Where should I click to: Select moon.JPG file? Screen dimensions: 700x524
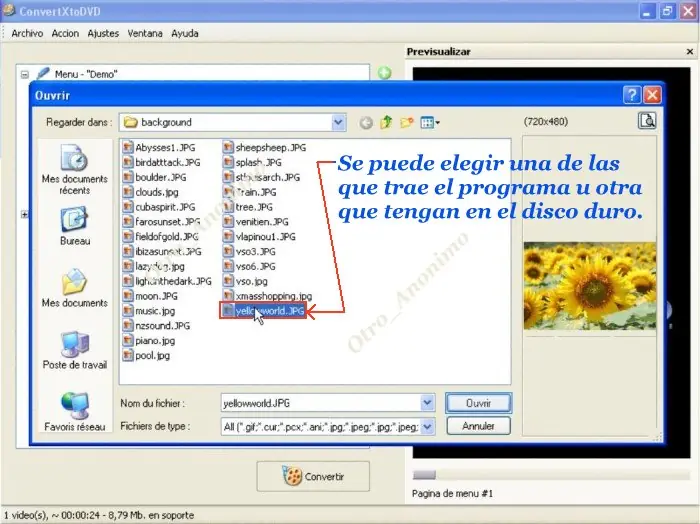[x=150, y=296]
